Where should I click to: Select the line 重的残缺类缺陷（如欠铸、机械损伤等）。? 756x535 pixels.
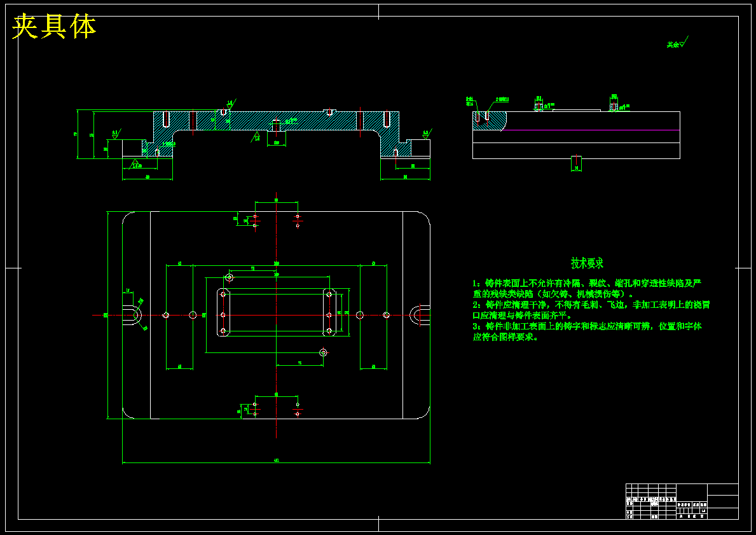point(553,294)
